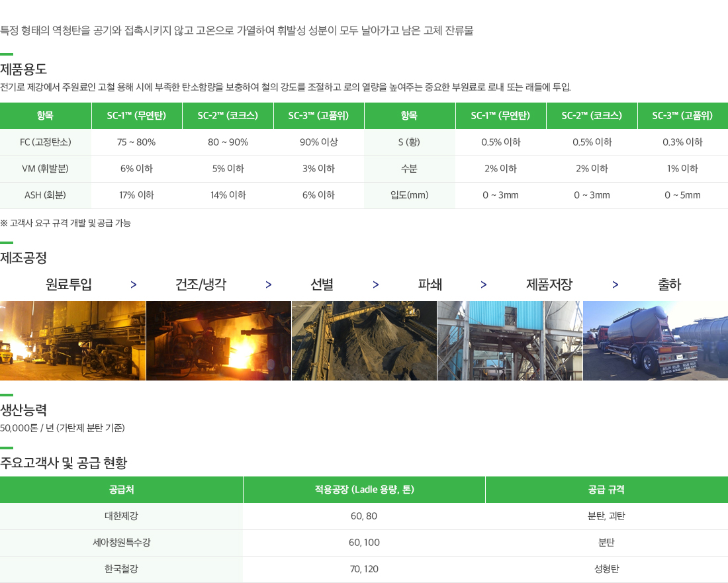Viewport: 728px width, 583px height.
Task: Click the 분탄, 괴탄 supply spec cell
Action: tap(606, 516)
